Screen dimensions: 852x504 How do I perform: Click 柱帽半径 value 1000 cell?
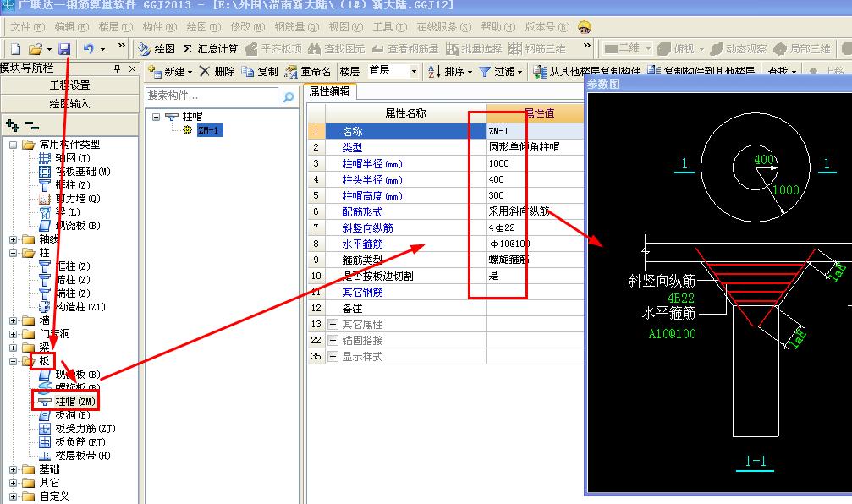pyautogui.click(x=536, y=163)
